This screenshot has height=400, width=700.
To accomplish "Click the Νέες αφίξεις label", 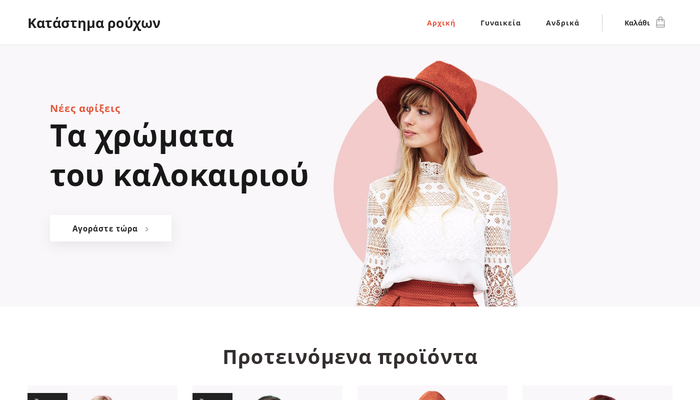I will [x=85, y=108].
